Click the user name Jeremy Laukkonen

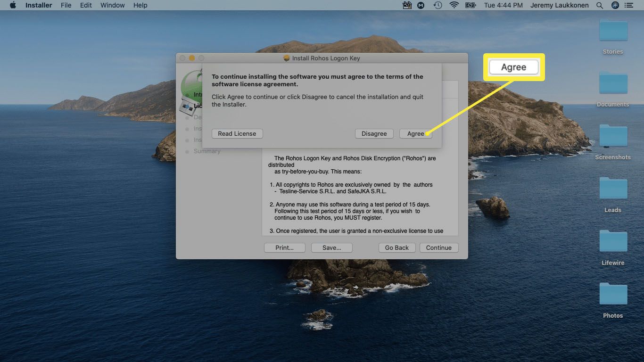560,5
